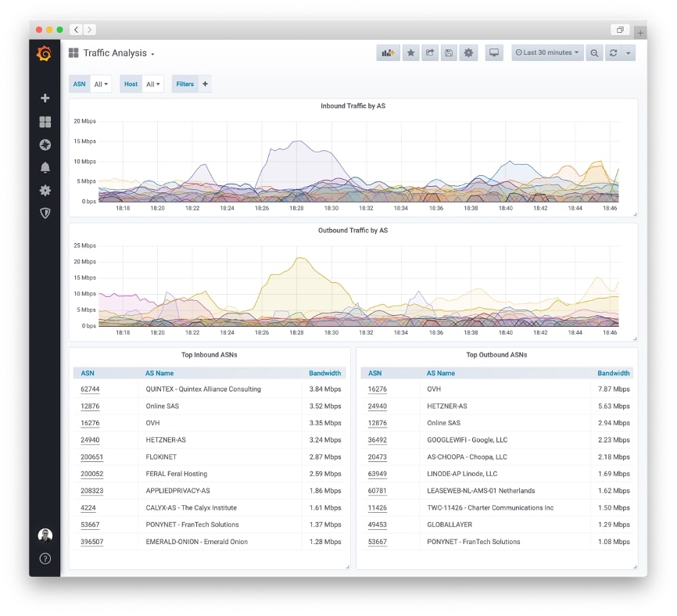Open inbound ASN 200052 link
This screenshot has height=616, width=677.
coord(92,474)
